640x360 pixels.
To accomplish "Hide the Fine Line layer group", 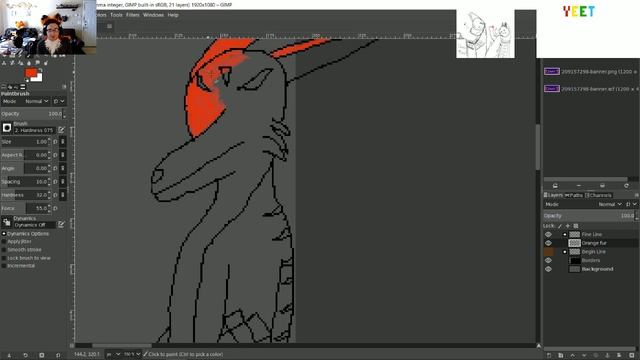I will (x=548, y=234).
